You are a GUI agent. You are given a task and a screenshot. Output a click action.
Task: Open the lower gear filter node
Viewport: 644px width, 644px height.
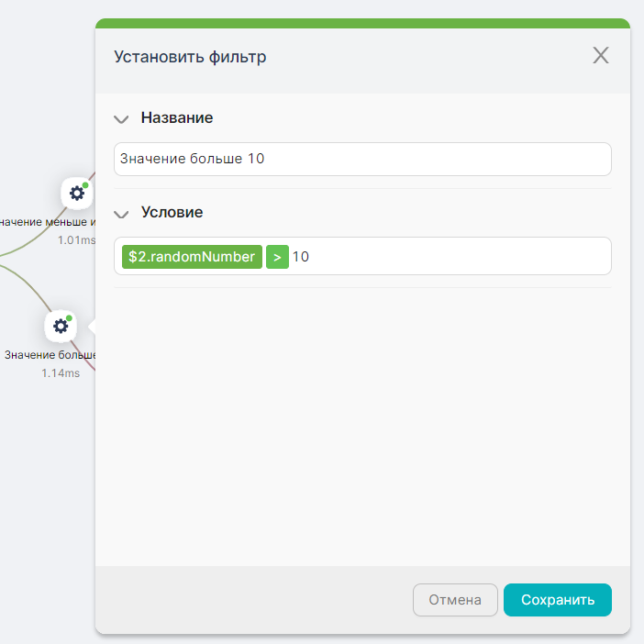[x=61, y=326]
